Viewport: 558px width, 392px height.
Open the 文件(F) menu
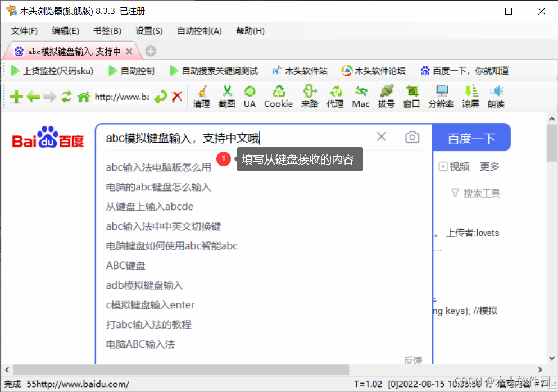(24, 31)
